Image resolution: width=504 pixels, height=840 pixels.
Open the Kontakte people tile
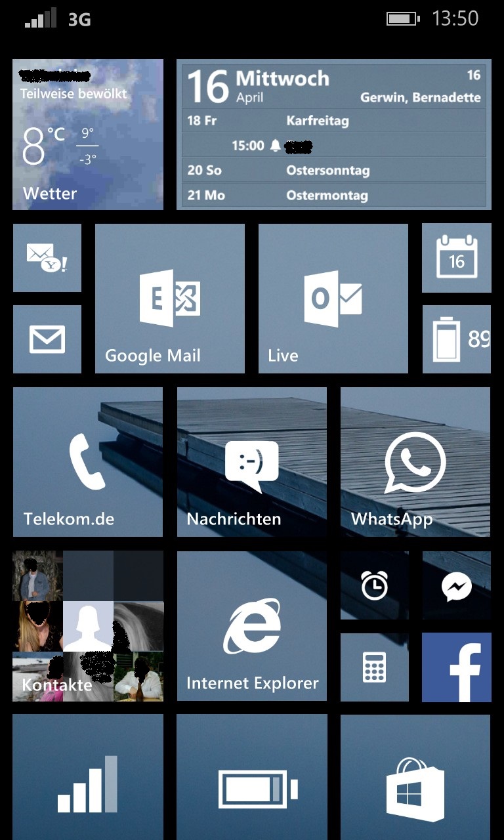88,626
